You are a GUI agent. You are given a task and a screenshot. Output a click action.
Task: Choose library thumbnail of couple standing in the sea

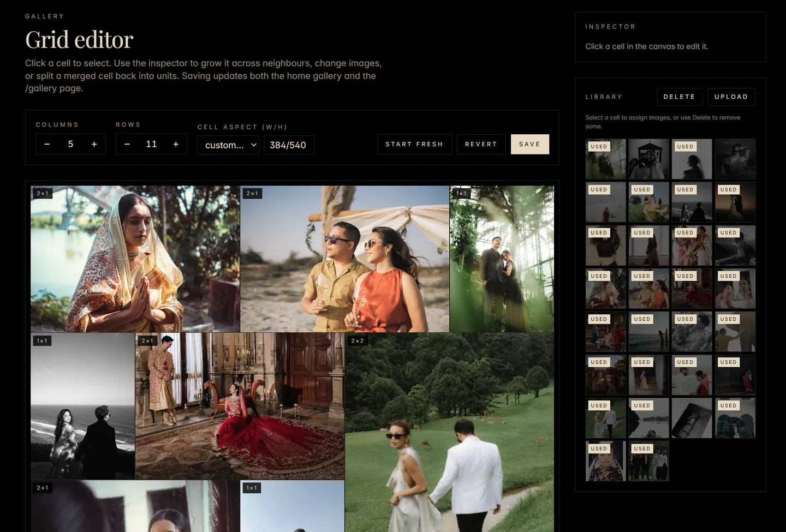[649, 332]
